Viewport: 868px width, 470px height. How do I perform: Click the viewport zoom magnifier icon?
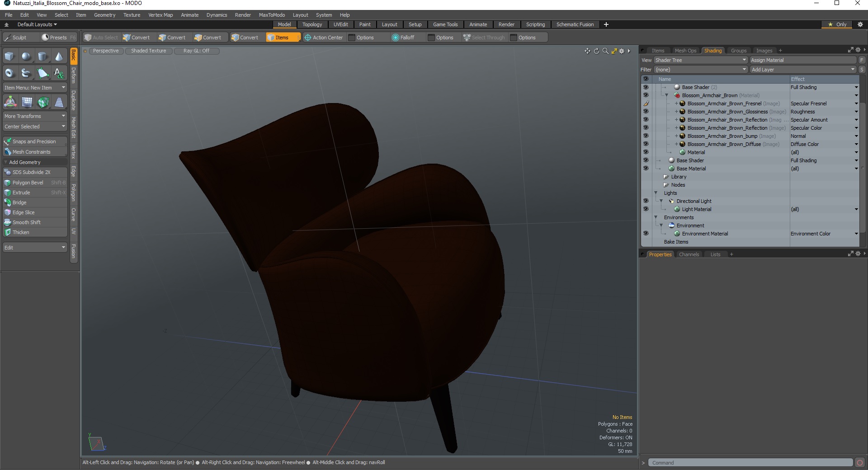[x=605, y=51]
